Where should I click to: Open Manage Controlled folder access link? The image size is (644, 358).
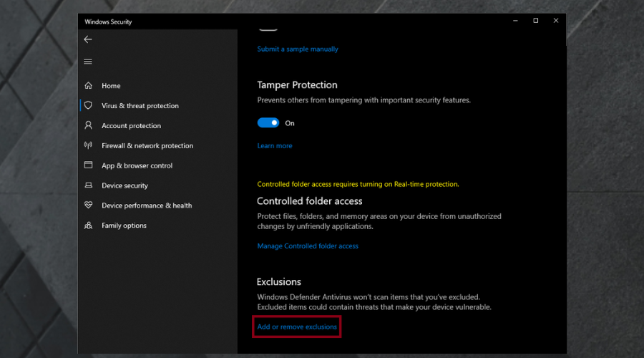(308, 246)
